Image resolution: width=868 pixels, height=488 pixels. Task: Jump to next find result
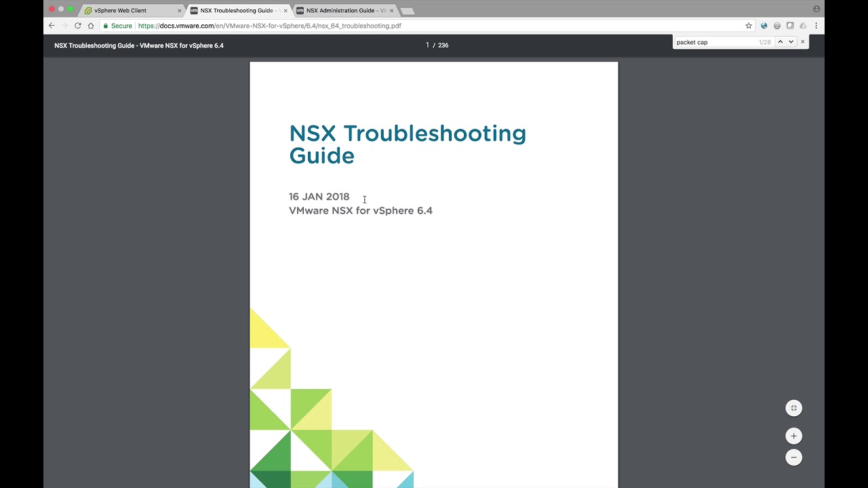[x=791, y=42]
